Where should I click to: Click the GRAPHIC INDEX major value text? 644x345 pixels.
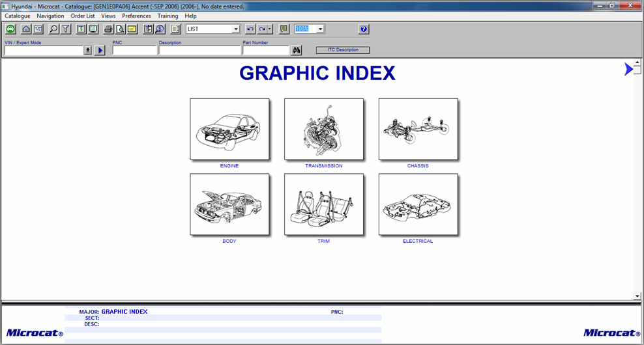point(124,312)
